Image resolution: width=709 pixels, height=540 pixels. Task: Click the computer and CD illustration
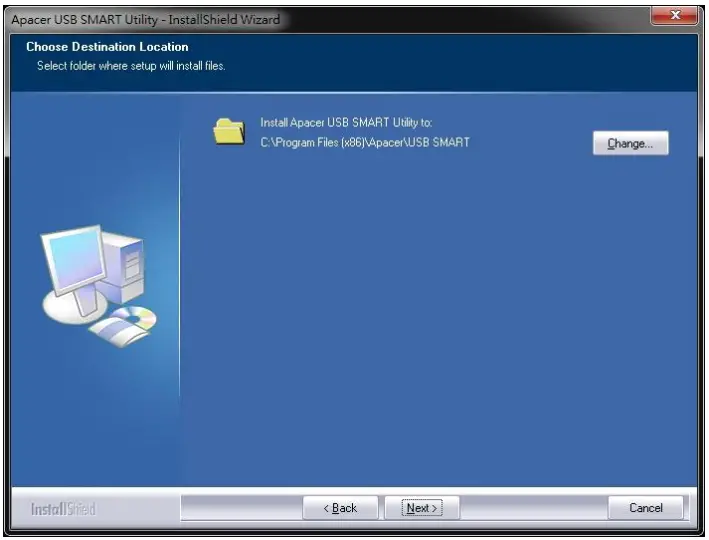coord(99,286)
